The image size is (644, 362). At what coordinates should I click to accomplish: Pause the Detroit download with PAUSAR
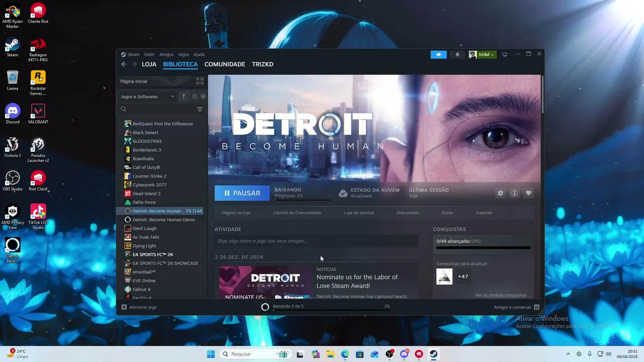point(242,193)
